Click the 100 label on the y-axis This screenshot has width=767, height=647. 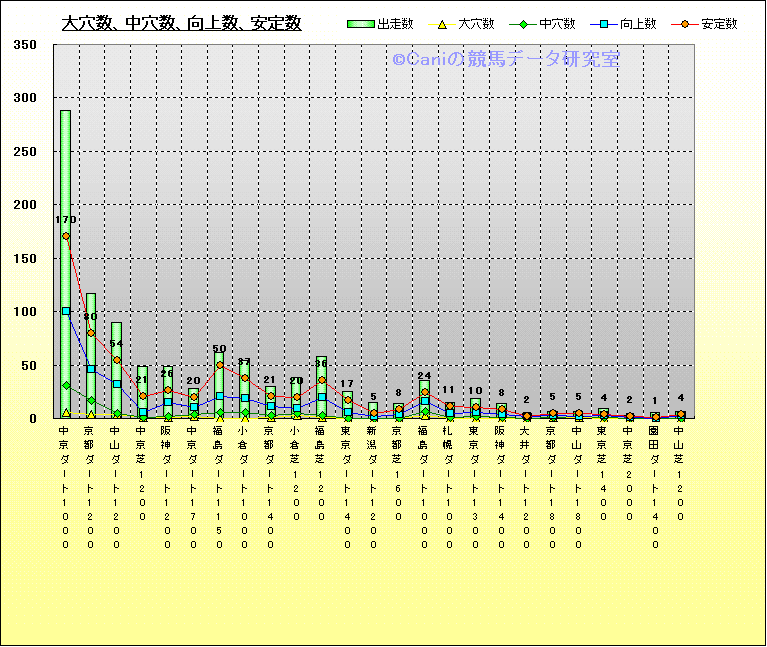(x=25, y=312)
